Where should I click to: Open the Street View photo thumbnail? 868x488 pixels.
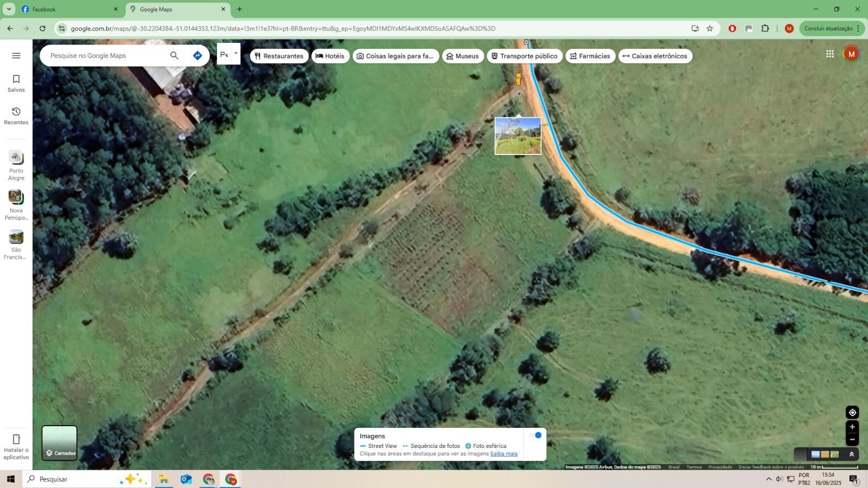click(518, 136)
